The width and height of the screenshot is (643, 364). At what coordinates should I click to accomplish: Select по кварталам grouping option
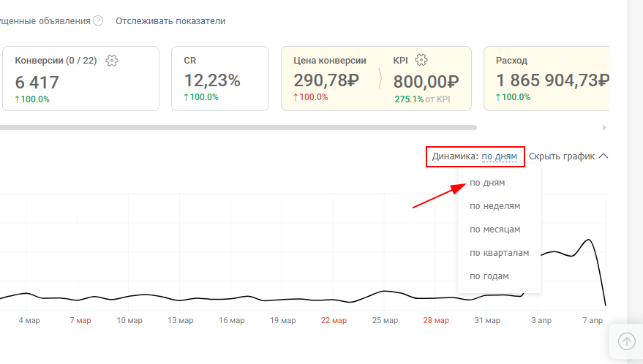(499, 253)
